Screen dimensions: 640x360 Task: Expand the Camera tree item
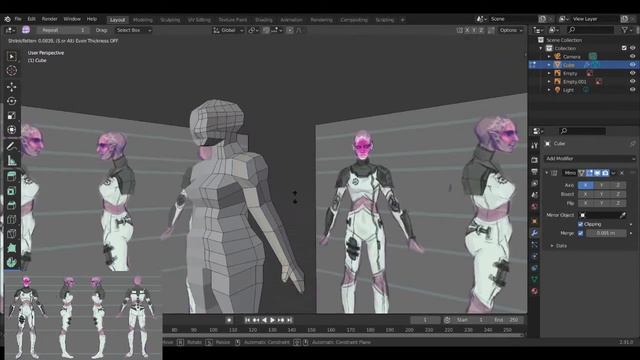click(x=549, y=57)
